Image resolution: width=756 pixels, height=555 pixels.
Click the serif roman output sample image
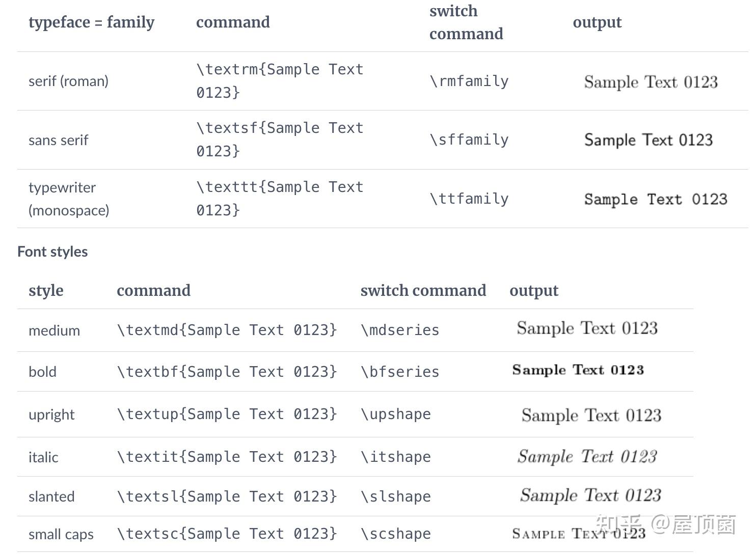tap(651, 82)
